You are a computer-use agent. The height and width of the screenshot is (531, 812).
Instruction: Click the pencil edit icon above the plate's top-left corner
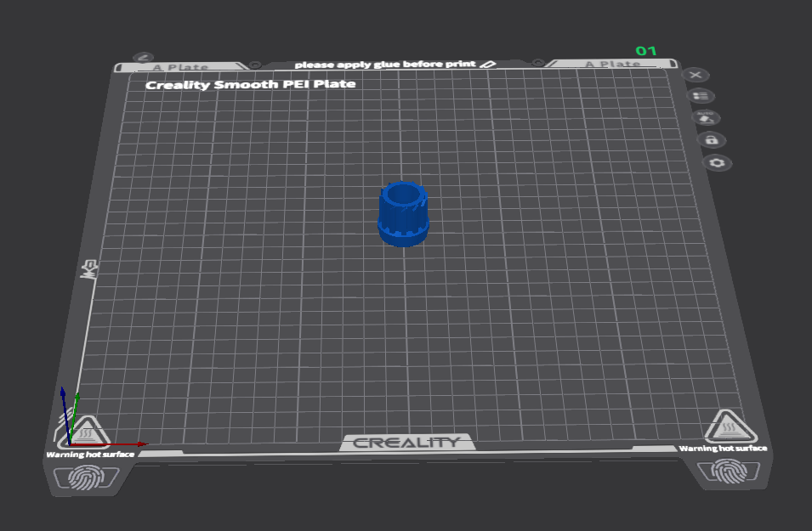[143, 57]
